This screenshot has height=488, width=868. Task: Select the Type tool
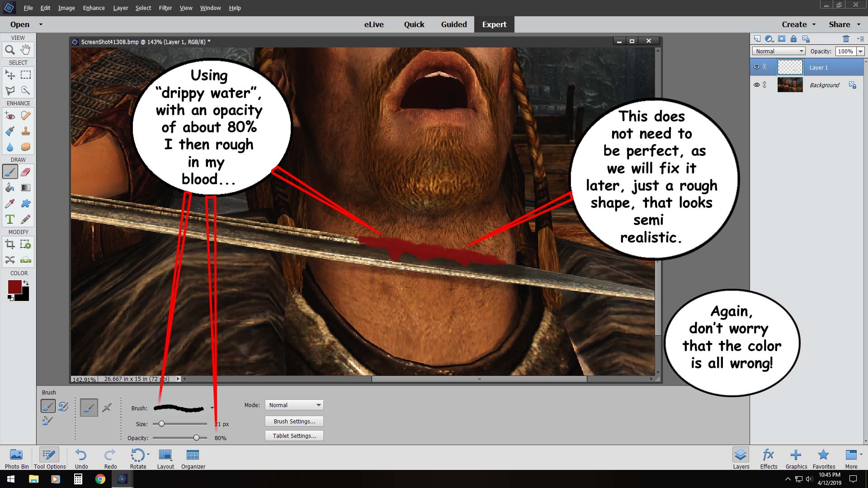coord(10,219)
